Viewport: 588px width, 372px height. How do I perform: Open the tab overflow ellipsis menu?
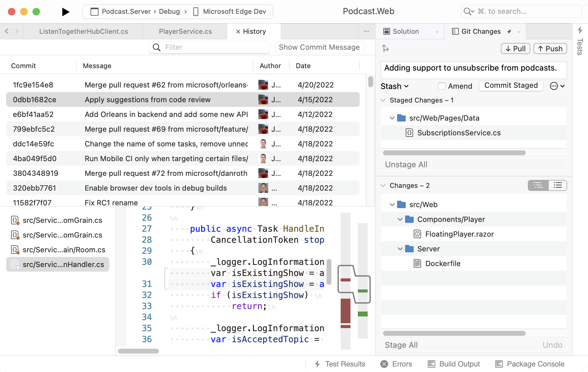tap(366, 31)
